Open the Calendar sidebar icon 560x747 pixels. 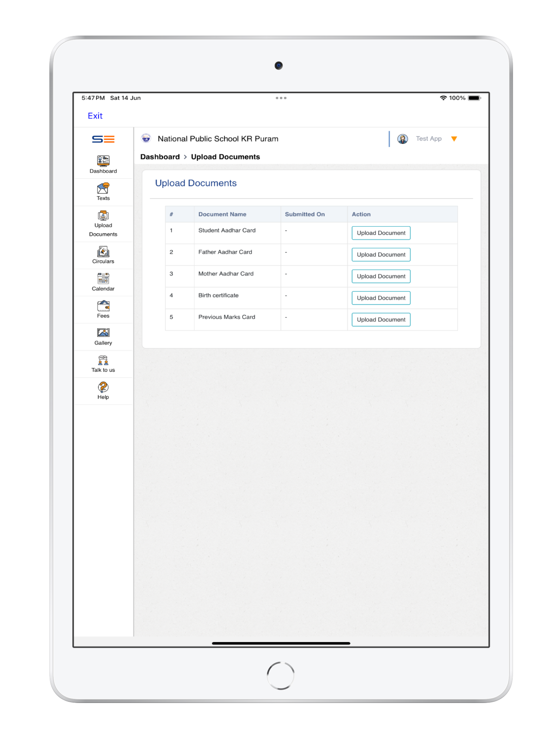click(x=103, y=278)
